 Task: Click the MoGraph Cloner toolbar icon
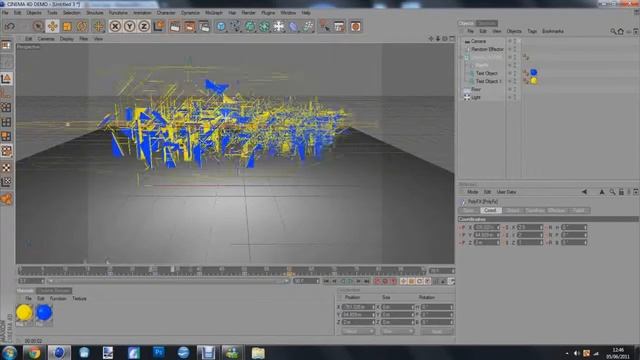coord(279,27)
